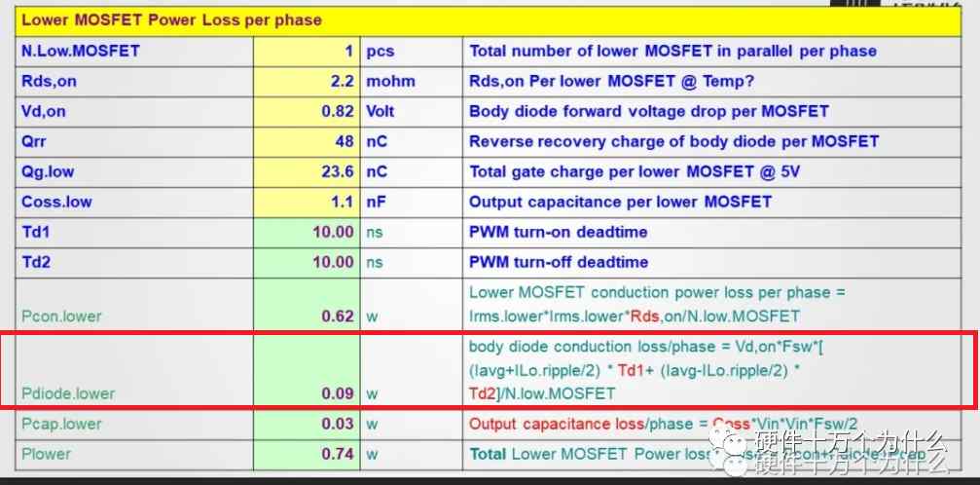Click the Qrr value 48 cell

tap(307, 141)
